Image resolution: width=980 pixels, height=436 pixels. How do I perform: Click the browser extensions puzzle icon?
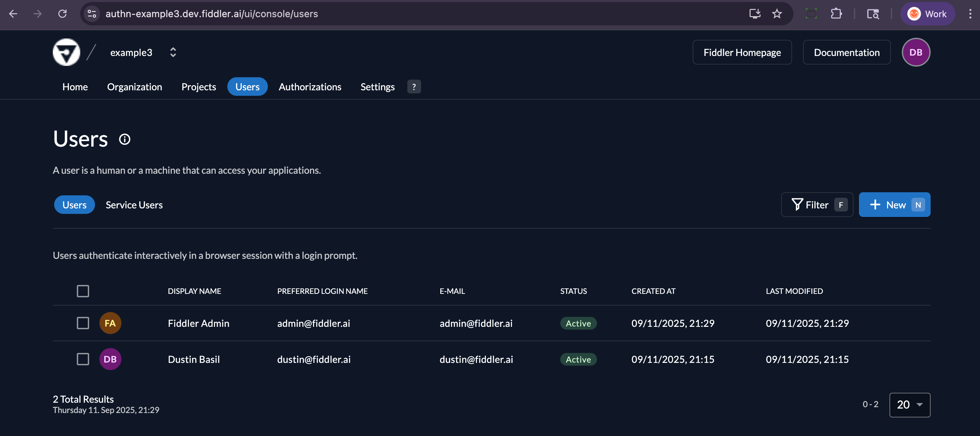tap(837, 14)
